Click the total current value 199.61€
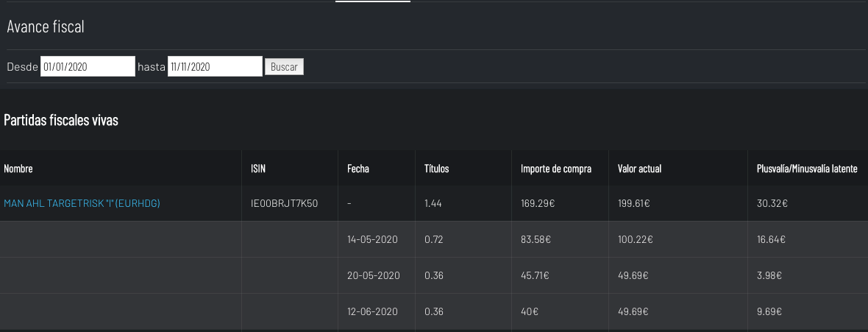Image resolution: width=868 pixels, height=332 pixels. [634, 203]
